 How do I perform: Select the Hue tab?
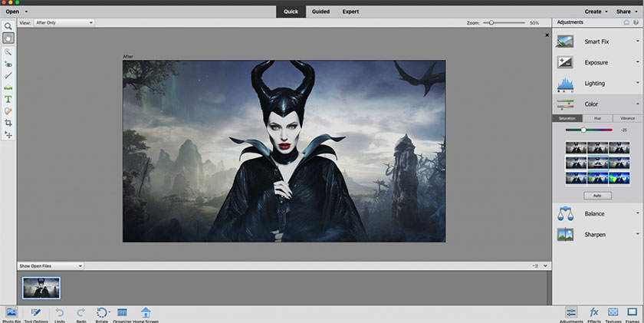(x=597, y=118)
